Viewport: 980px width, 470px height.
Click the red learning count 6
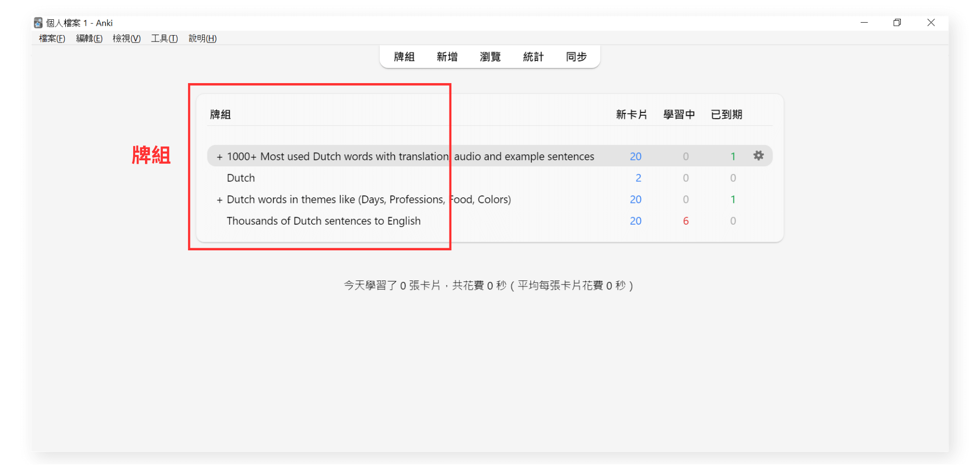tap(686, 221)
